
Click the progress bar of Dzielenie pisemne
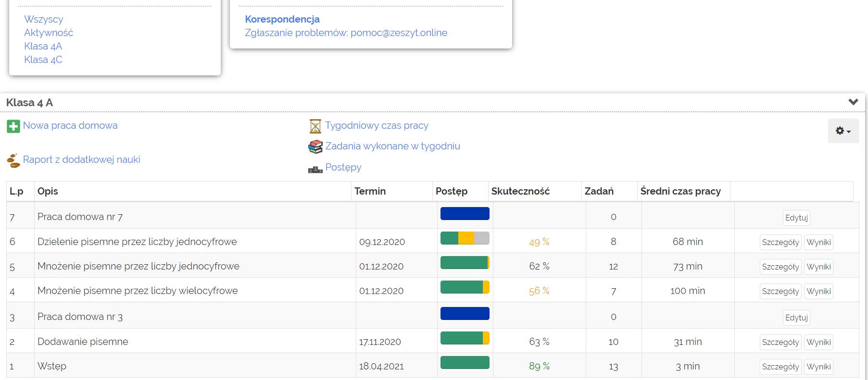point(465,238)
